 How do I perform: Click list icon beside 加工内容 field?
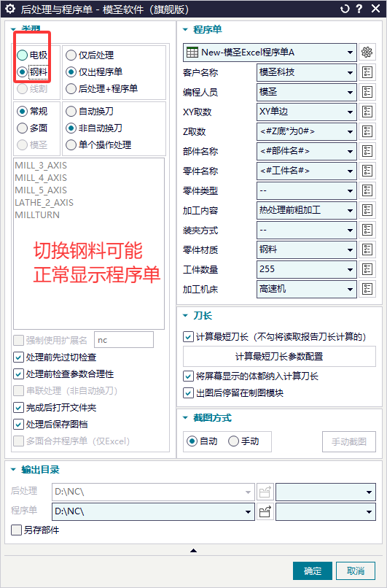(x=367, y=210)
